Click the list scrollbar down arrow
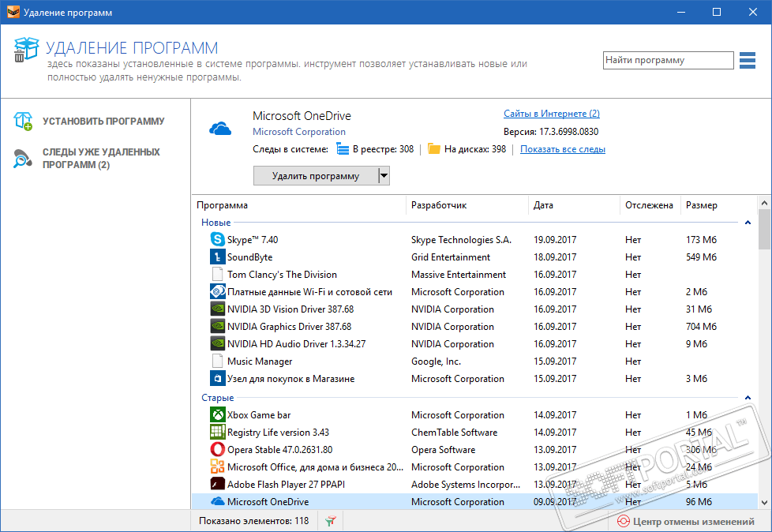The image size is (772, 532). coord(764,503)
